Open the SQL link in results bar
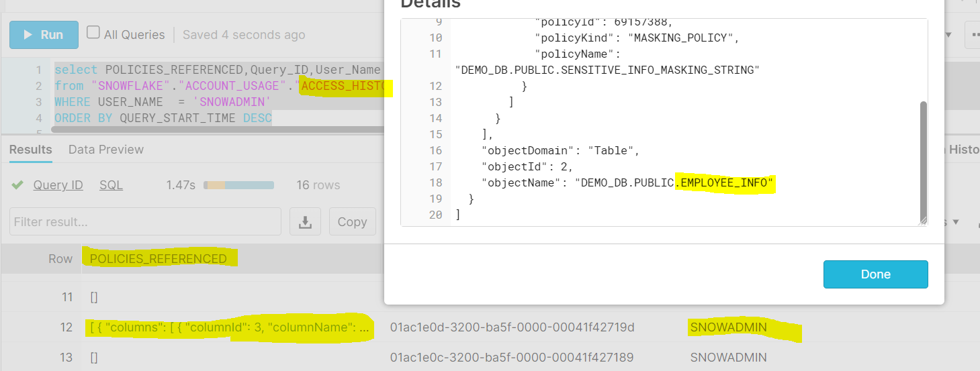The height and width of the screenshot is (371, 980). tap(111, 185)
